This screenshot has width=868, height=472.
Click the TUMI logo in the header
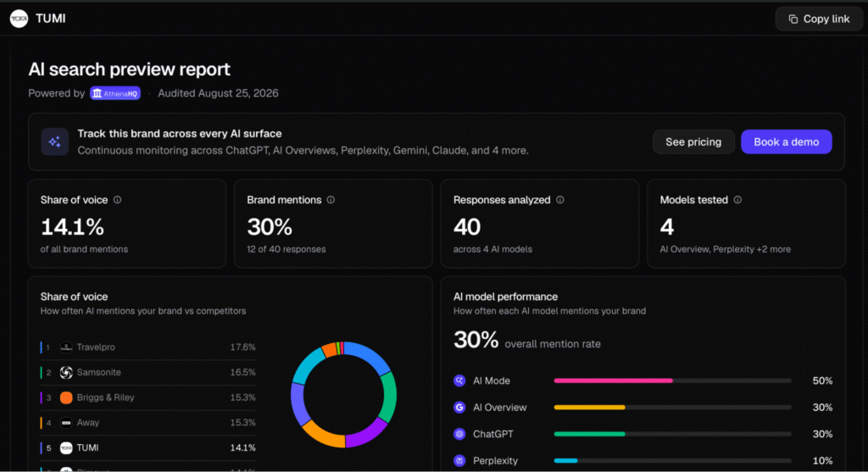point(19,19)
